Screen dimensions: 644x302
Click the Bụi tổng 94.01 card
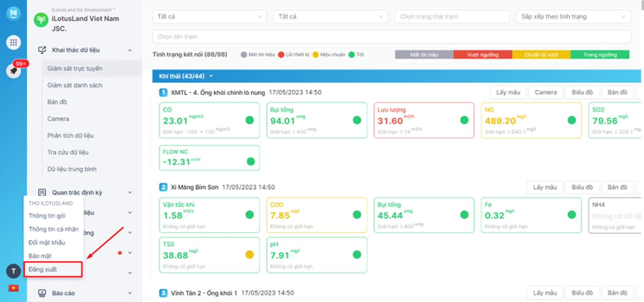point(317,120)
